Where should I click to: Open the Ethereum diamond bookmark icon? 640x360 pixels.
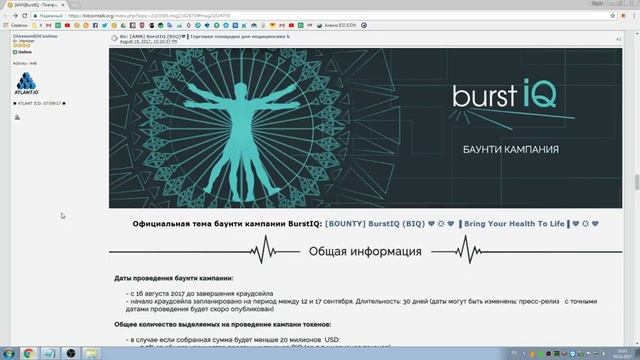pos(188,25)
